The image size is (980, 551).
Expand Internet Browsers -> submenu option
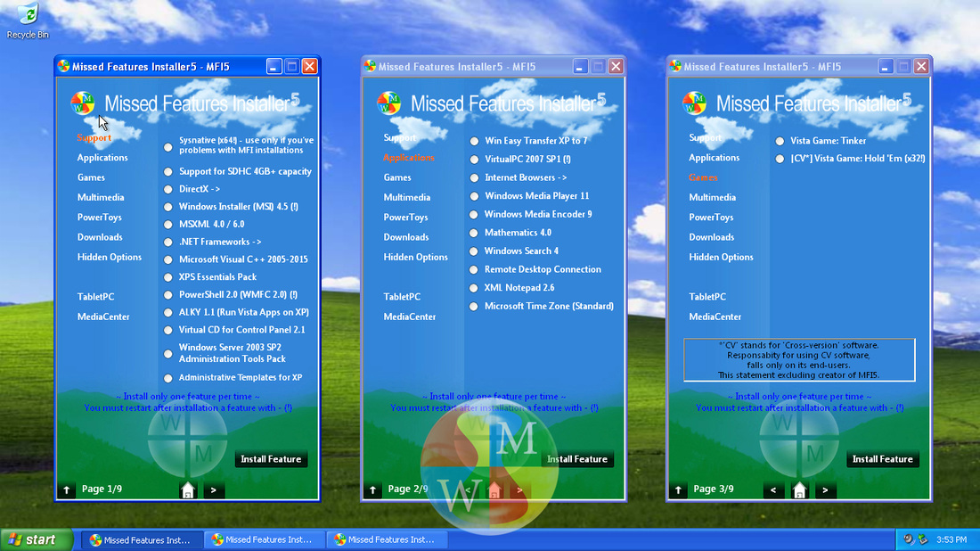click(x=474, y=178)
